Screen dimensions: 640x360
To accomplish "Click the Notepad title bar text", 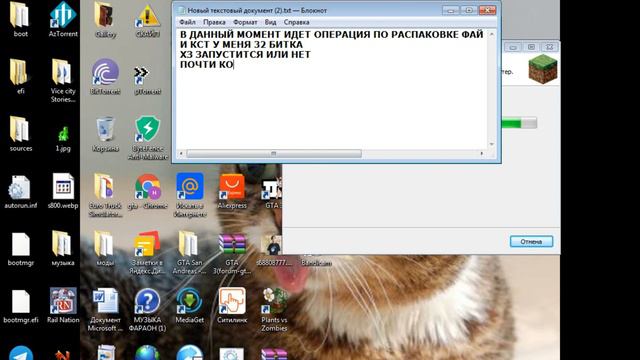I will pyautogui.click(x=257, y=10).
